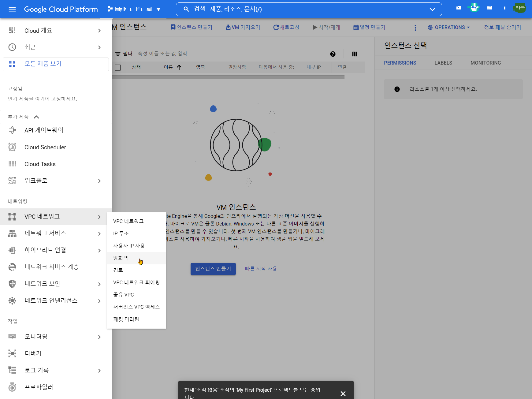Click the 모니터링 icon
Viewport: 532px width, 399px height.
point(12,337)
